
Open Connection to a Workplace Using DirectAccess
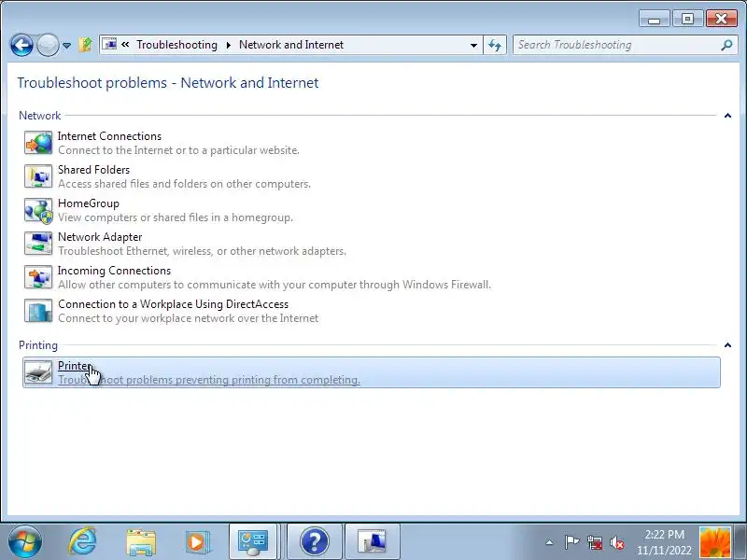point(174,304)
